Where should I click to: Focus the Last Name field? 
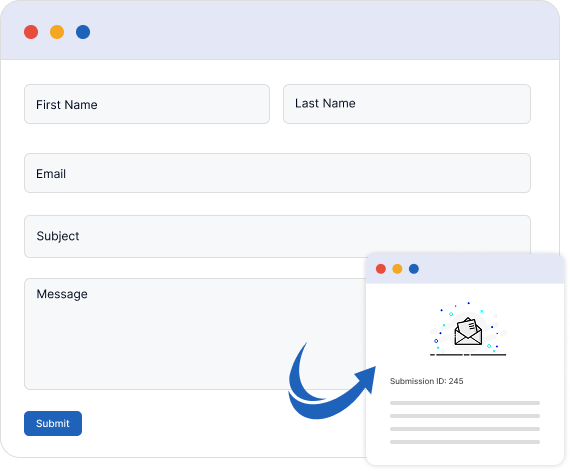pyautogui.click(x=407, y=104)
